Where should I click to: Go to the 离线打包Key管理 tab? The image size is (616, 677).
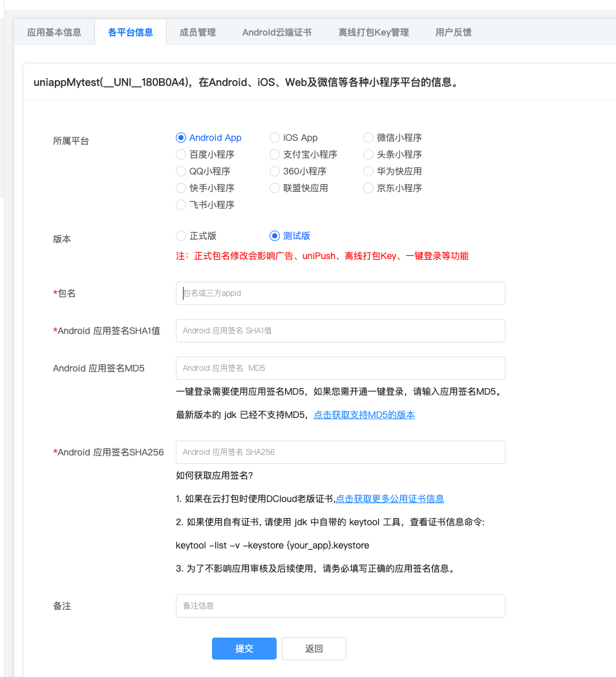(374, 31)
